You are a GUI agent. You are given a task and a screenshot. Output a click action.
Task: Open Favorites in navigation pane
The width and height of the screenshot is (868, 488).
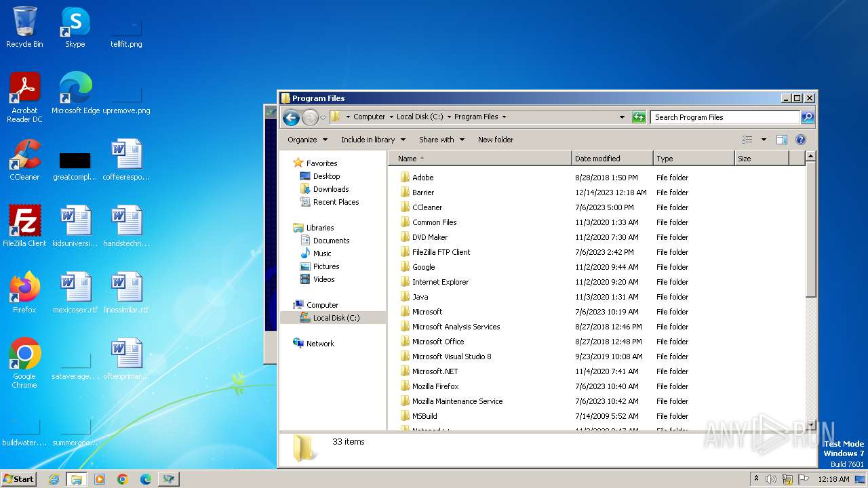click(321, 163)
